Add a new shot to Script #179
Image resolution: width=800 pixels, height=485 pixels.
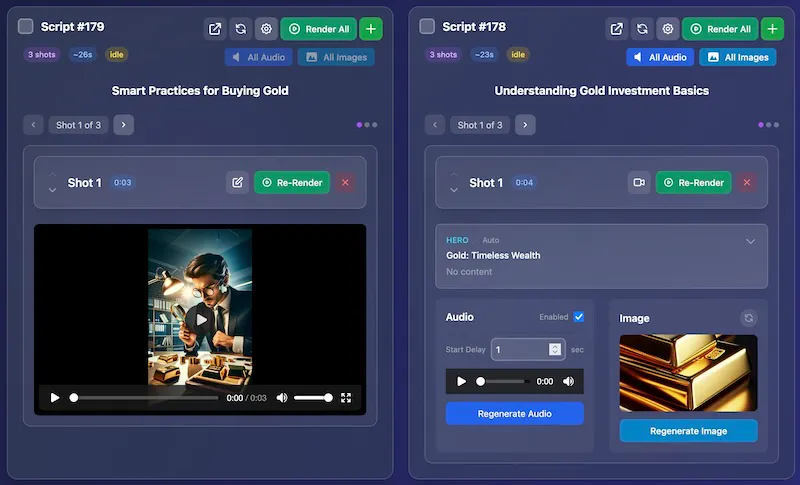(x=371, y=29)
